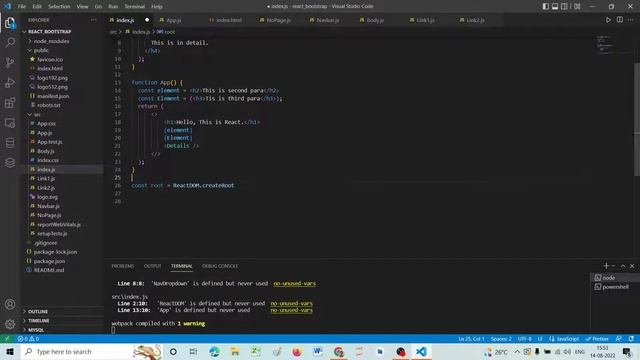Click the Windows search box
Image resolution: width=640 pixels, height=360 pixels.
tap(91, 351)
